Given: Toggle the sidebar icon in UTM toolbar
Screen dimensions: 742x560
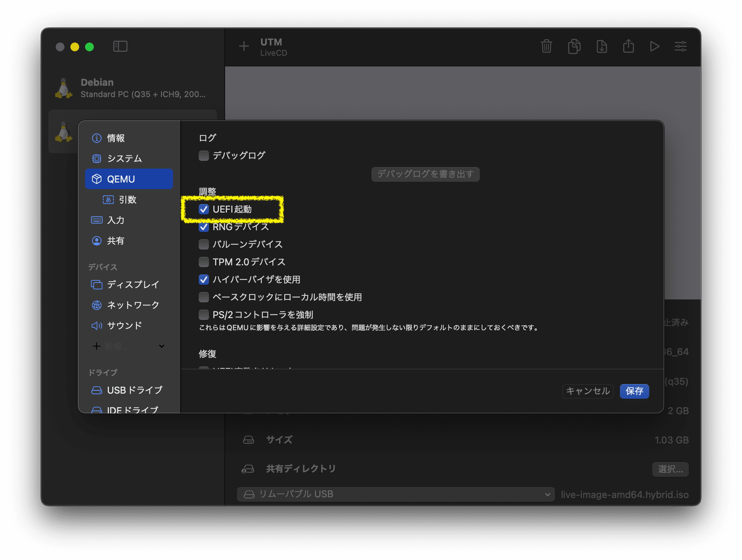Looking at the screenshot, I should click(x=120, y=47).
